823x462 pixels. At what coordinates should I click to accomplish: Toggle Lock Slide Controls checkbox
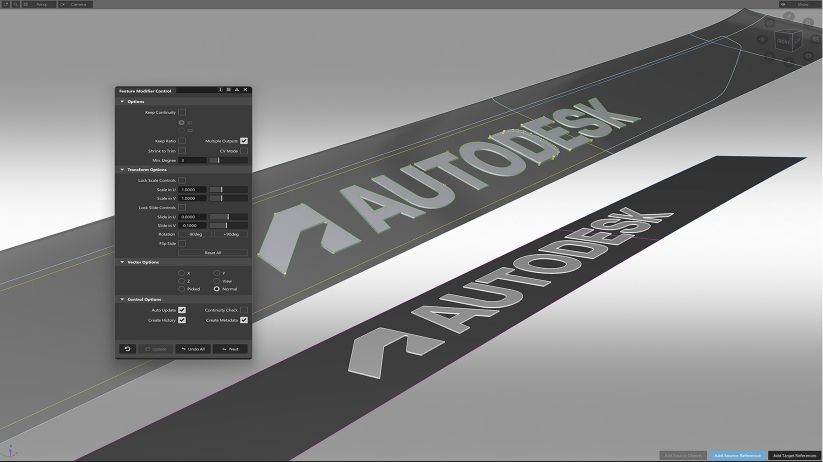(182, 207)
